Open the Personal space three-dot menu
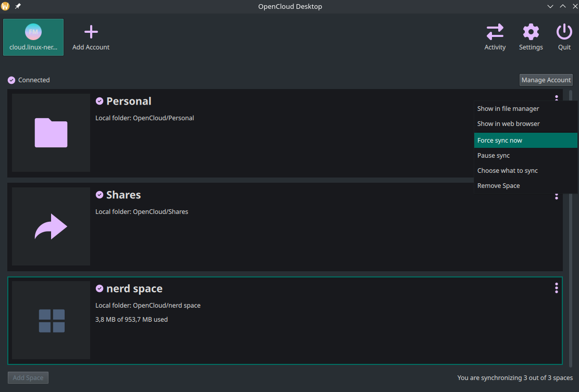579x392 pixels. pyautogui.click(x=556, y=98)
